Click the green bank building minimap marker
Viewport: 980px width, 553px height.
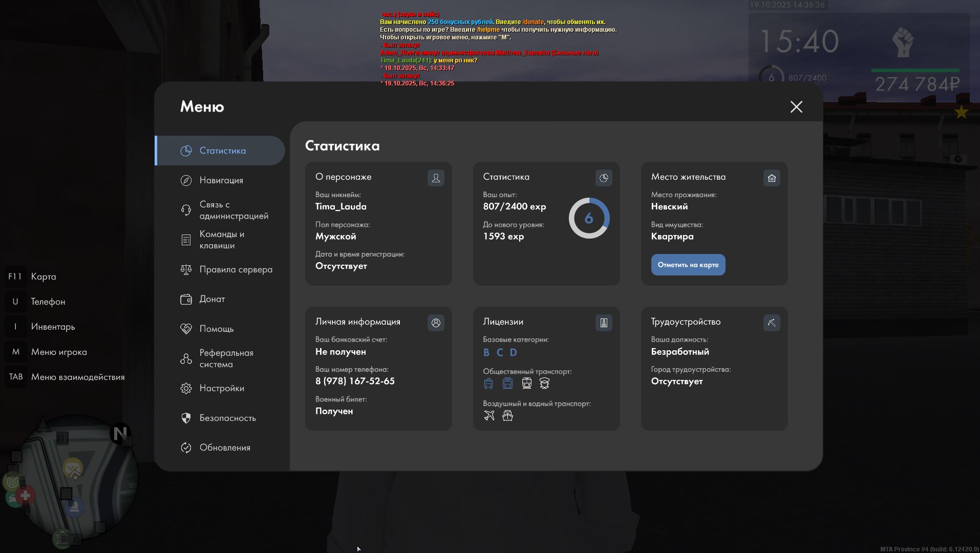(x=62, y=538)
